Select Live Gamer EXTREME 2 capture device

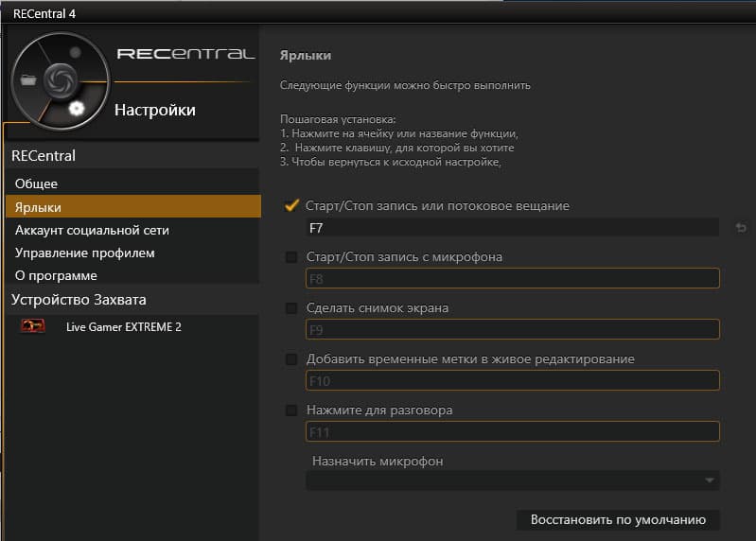123,326
